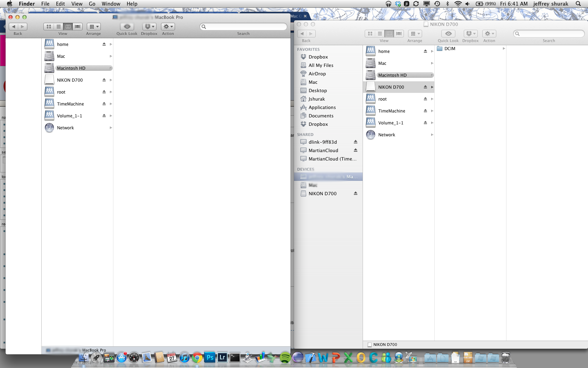Click Time Machine icon in menu bar
This screenshot has height=368, width=588.
click(x=437, y=4)
